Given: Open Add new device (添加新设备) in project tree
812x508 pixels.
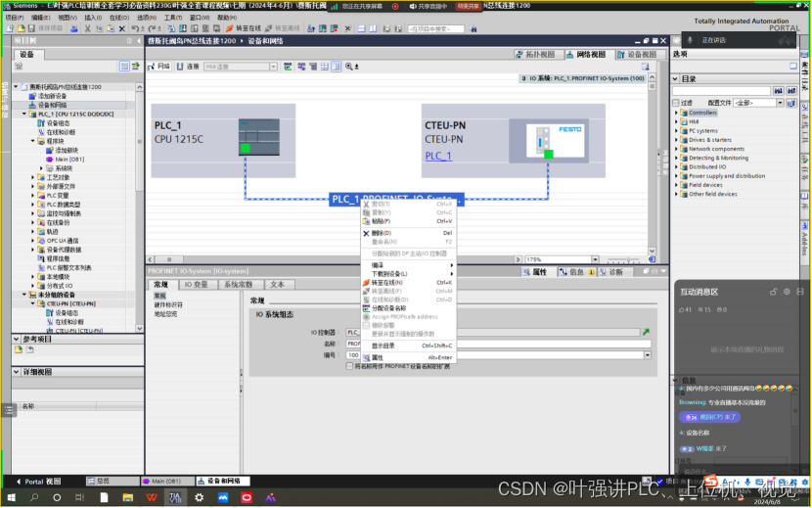Looking at the screenshot, I should pyautogui.click(x=52, y=96).
